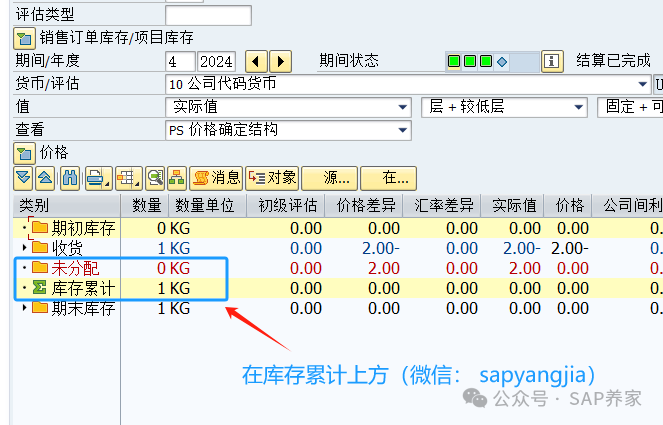
Task: Click the first green period status light
Action: pyautogui.click(x=454, y=61)
